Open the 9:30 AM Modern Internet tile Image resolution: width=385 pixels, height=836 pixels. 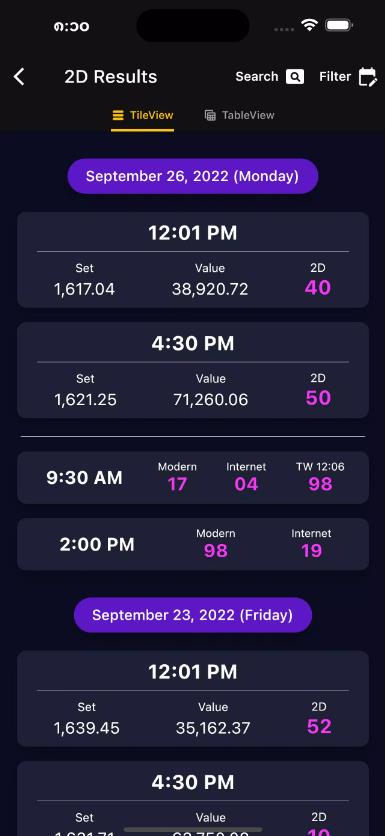(x=192, y=478)
